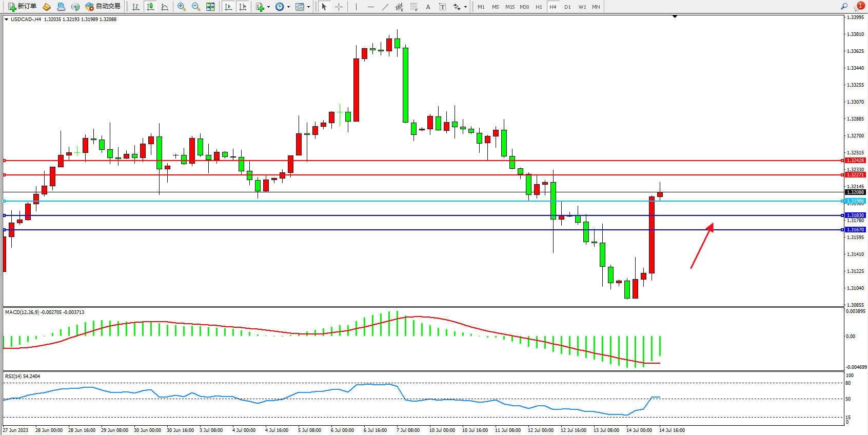The width and height of the screenshot is (868, 435).
Task: Open the chart templates dropdown
Action: (308, 7)
